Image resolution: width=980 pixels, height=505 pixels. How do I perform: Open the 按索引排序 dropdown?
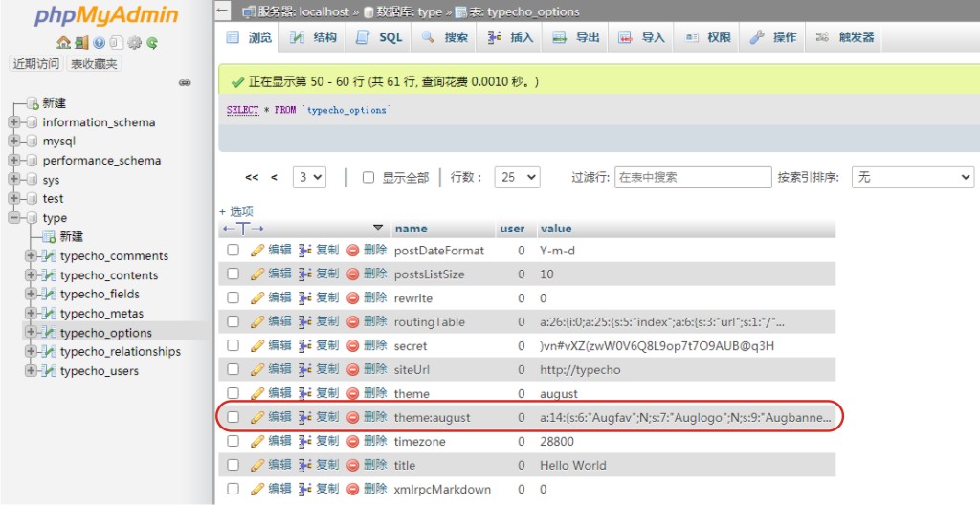(913, 178)
